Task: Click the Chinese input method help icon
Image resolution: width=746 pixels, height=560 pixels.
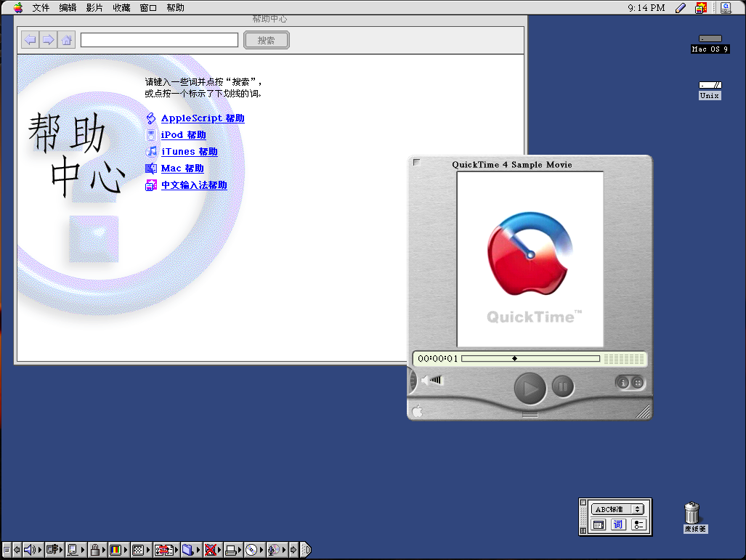Action: tap(151, 185)
